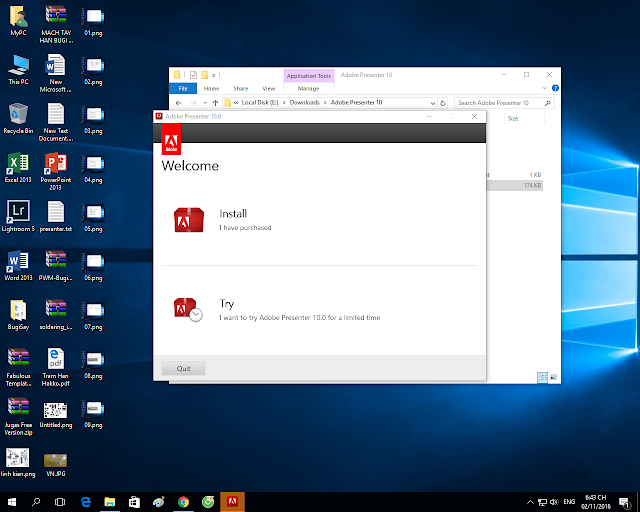640x512 pixels.
Task: Show hidden system tray icons
Action: tap(530, 502)
